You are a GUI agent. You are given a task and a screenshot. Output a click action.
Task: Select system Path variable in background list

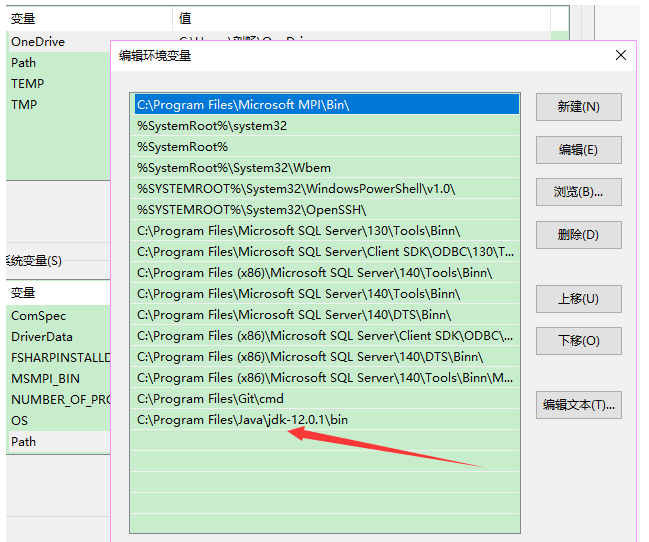[59, 441]
